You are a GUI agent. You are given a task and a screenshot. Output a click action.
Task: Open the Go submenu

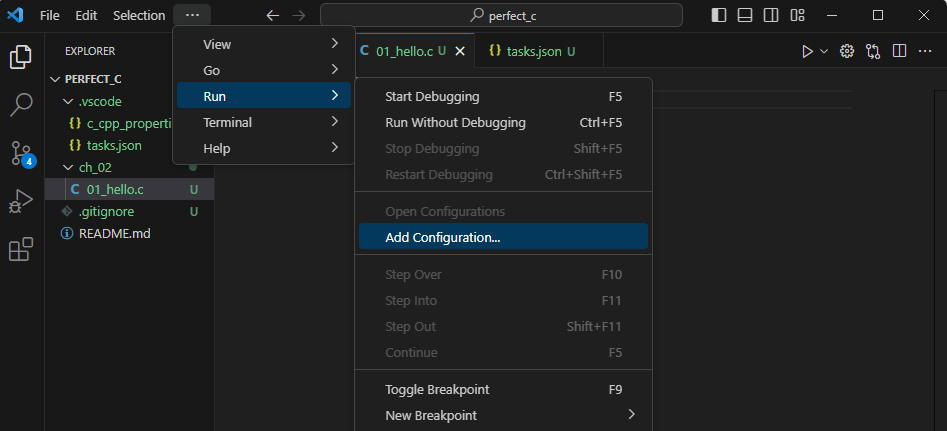pyautogui.click(x=264, y=70)
